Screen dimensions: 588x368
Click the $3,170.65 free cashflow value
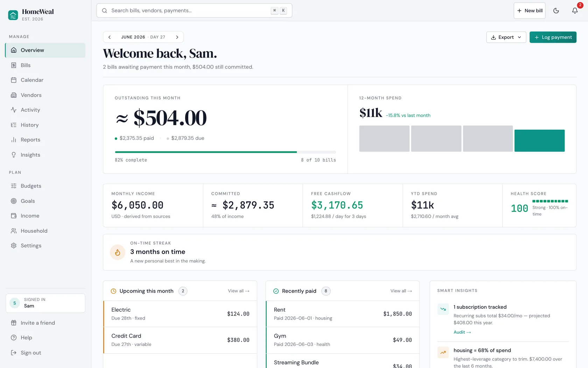(x=337, y=205)
